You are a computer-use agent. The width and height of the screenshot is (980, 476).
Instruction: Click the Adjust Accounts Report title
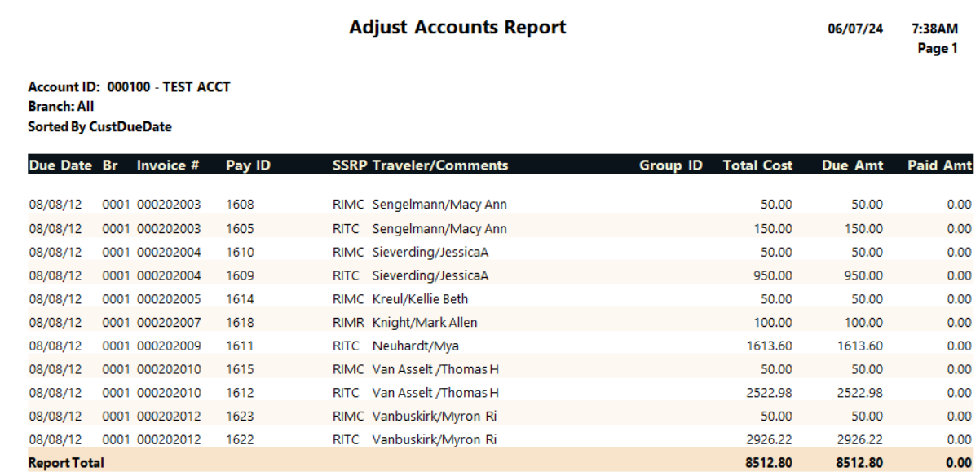457,27
